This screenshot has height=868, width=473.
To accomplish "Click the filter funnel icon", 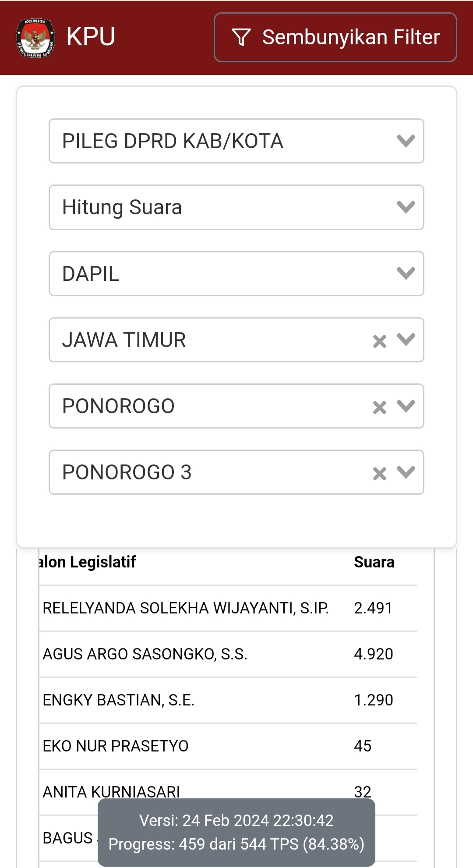I will [x=241, y=37].
